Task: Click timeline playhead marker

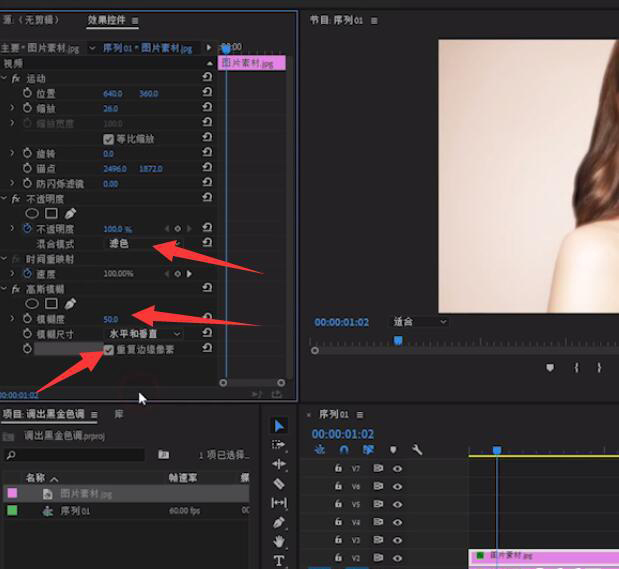Action: 497,450
